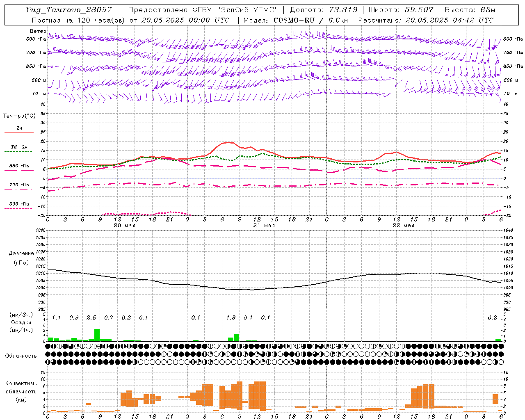
Task: Click the Конвективн. cloud label
Action: pos(21,383)
